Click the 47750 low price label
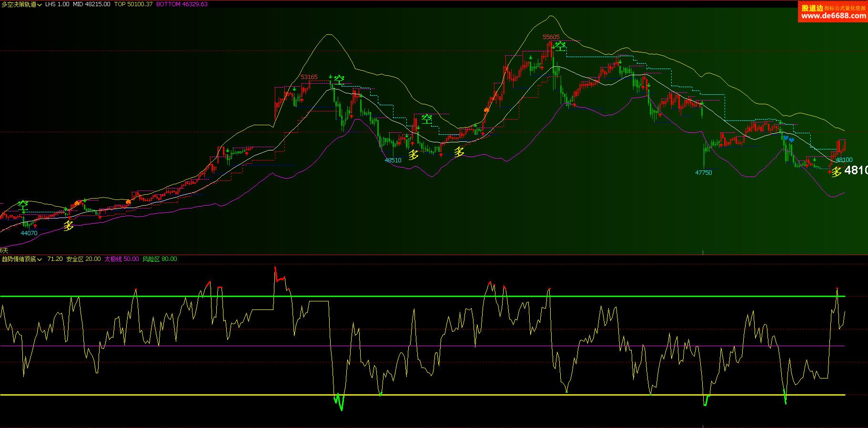Screen dimensions: 868x428 pyautogui.click(x=703, y=173)
